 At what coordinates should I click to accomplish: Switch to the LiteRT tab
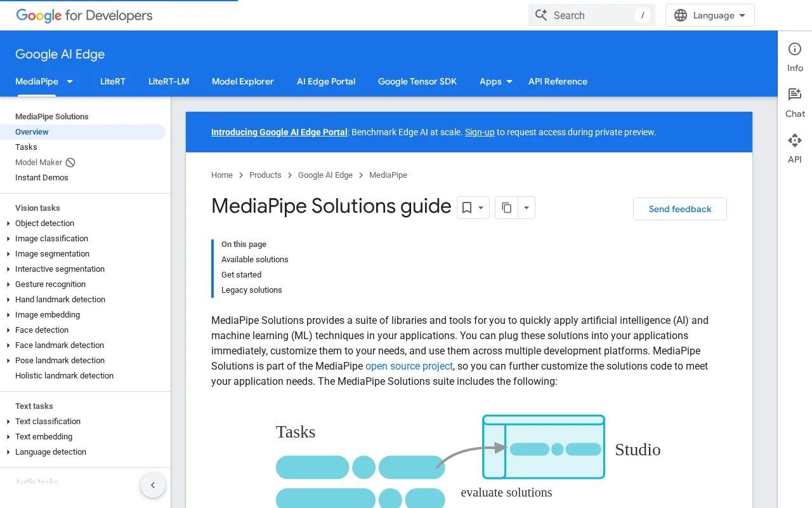113,81
